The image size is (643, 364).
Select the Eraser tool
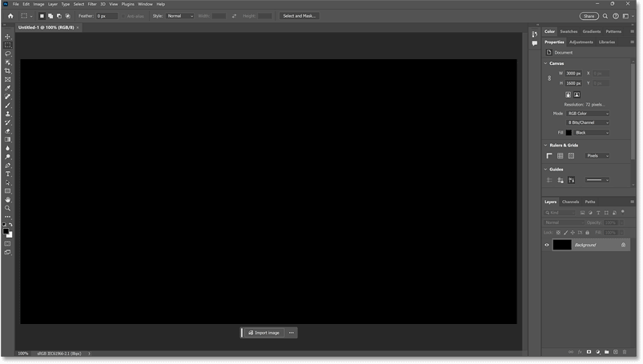click(8, 131)
